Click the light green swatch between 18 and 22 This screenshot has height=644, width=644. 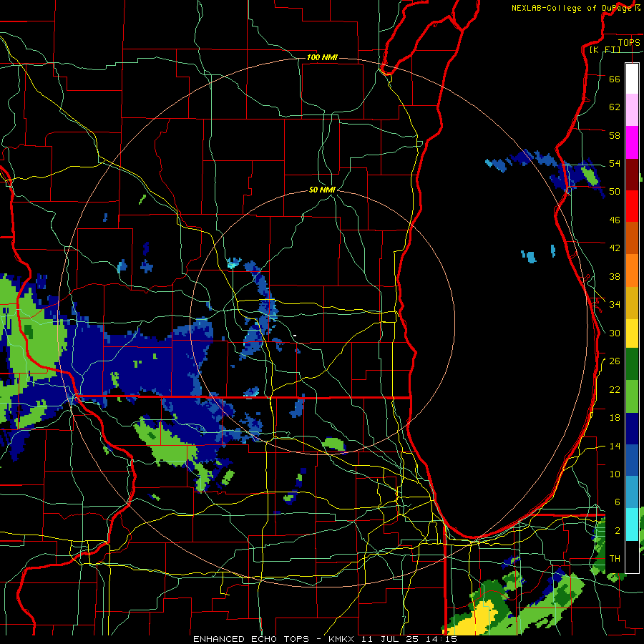(632, 396)
